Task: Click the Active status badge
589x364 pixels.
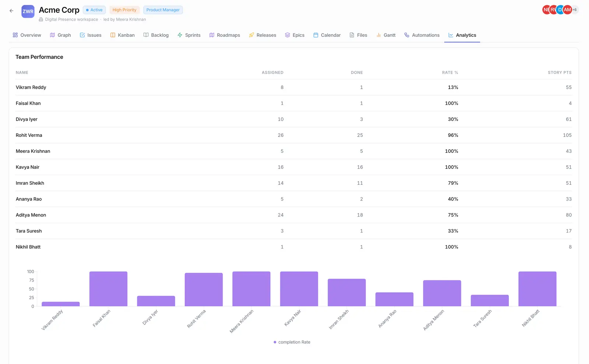Action: point(94,10)
